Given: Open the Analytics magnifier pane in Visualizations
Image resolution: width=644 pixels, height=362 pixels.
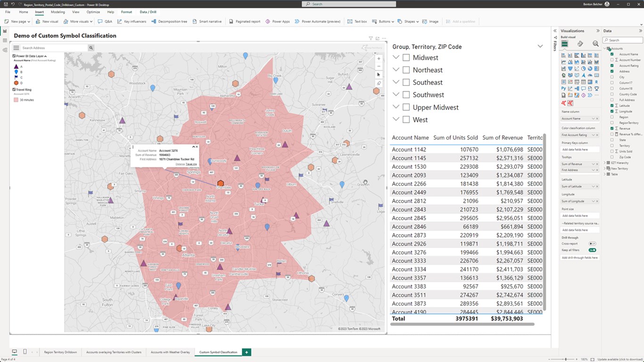Looking at the screenshot, I should click(595, 44).
